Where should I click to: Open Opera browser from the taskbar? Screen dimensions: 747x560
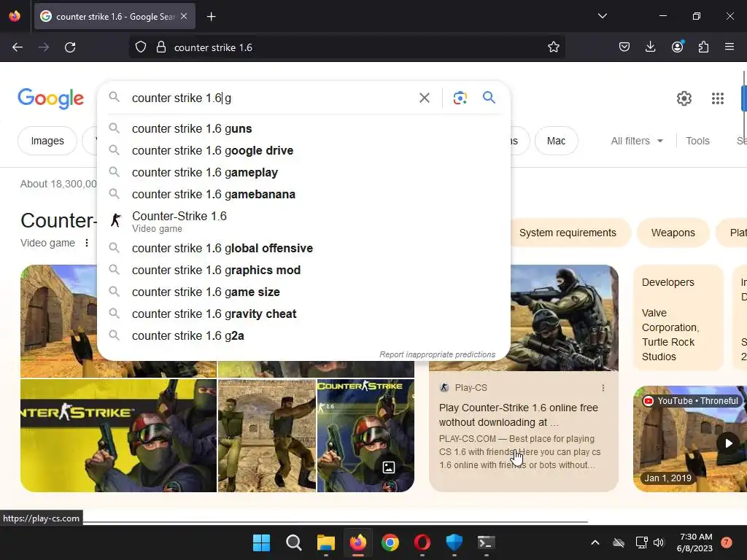(x=422, y=542)
